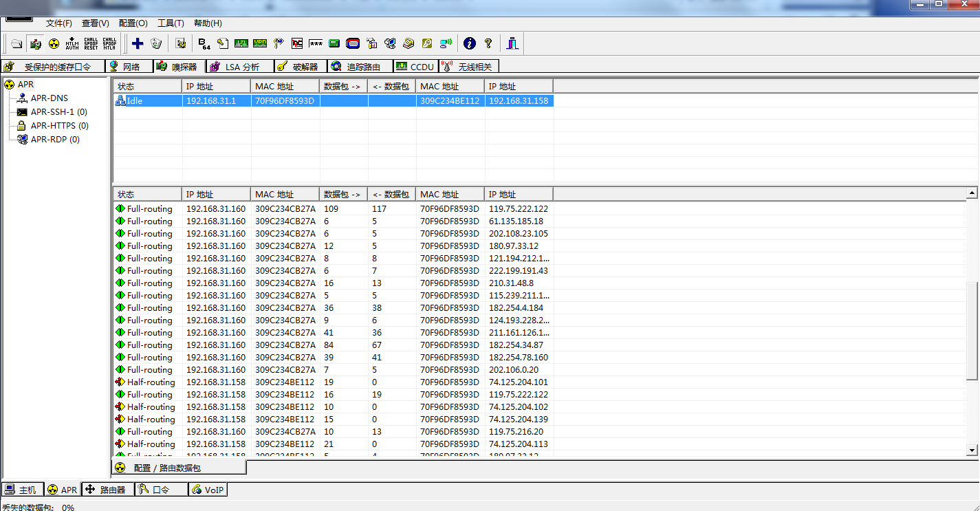980x511 pixels.
Task: Toggle the Start/Stop APR radiation toolbar icon
Action: tap(54, 44)
